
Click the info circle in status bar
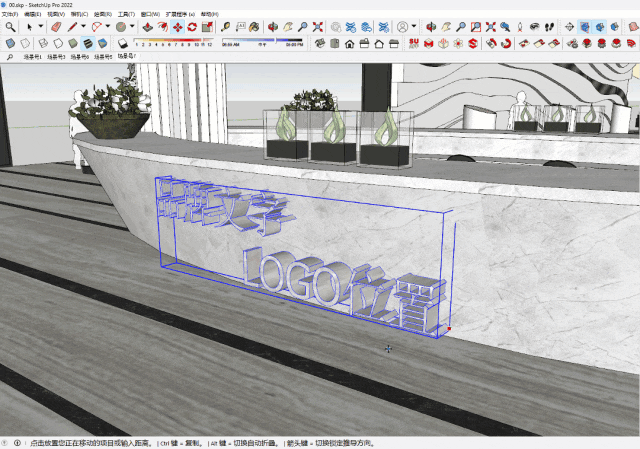17,443
